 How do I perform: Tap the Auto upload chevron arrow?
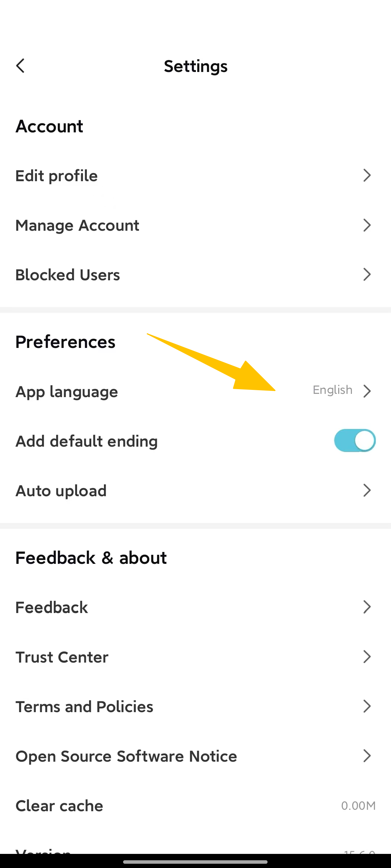367,490
